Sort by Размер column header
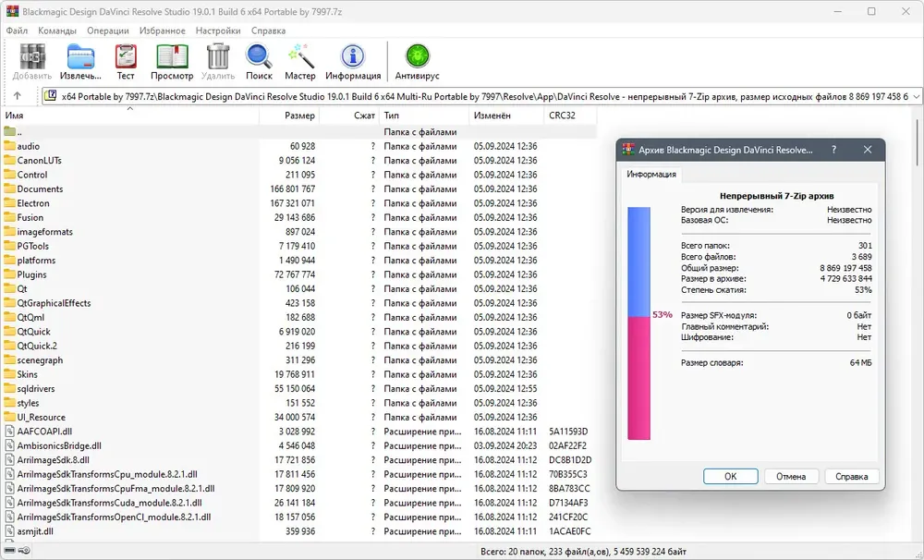Image resolution: width=924 pixels, height=560 pixels. (x=289, y=116)
